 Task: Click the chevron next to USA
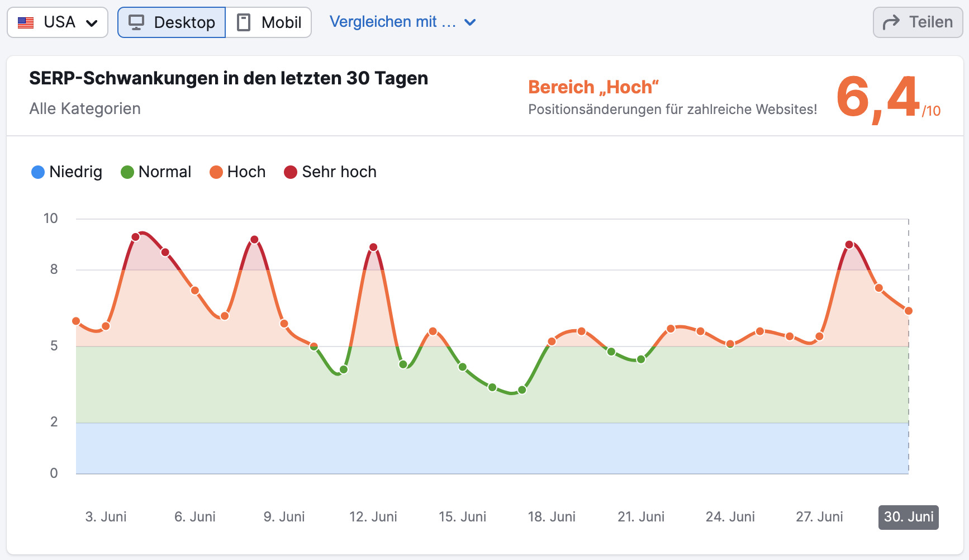tap(91, 22)
